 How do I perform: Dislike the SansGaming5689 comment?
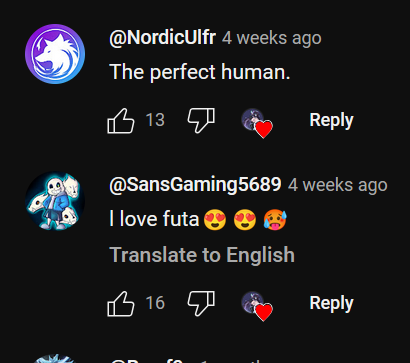click(x=201, y=304)
